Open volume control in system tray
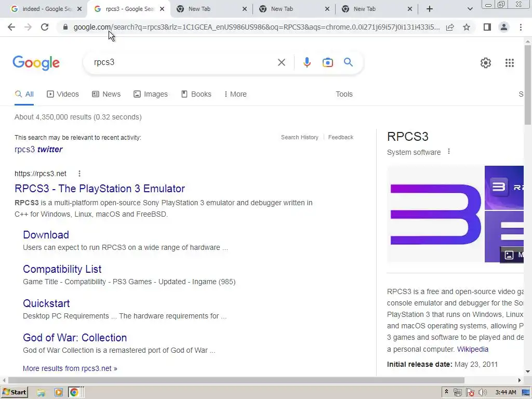The image size is (532, 399). click(x=482, y=393)
